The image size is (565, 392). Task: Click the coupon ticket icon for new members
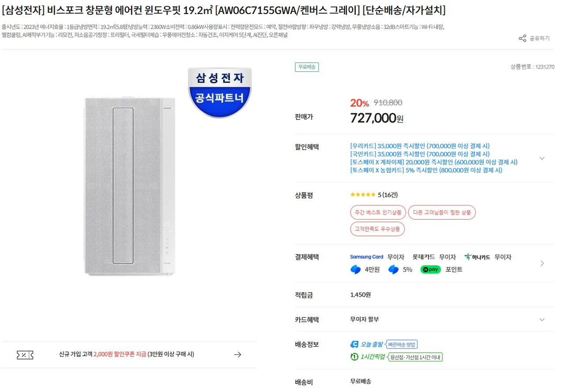pos(25,355)
